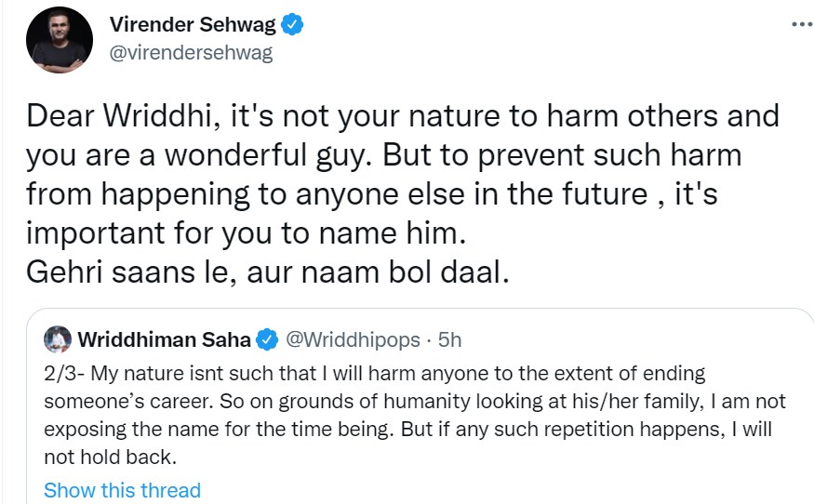Click Wriddhiman Saha's small avatar icon

(x=59, y=339)
